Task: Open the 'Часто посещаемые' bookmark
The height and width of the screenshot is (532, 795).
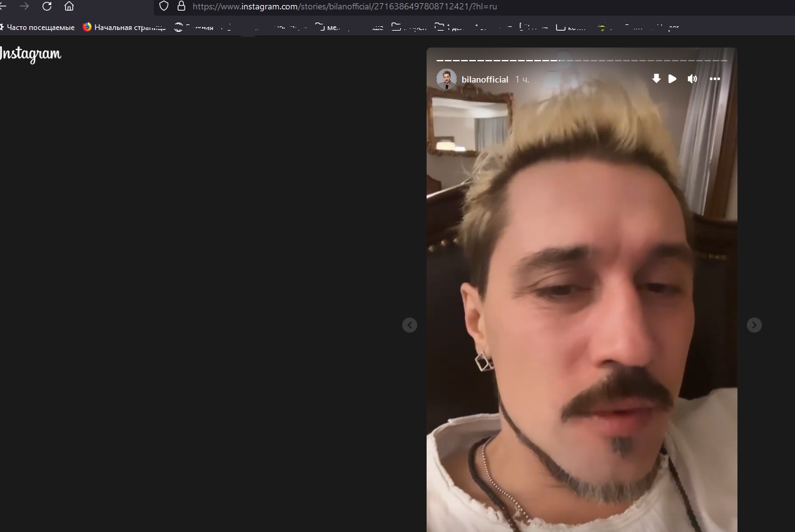Action: [x=39, y=28]
